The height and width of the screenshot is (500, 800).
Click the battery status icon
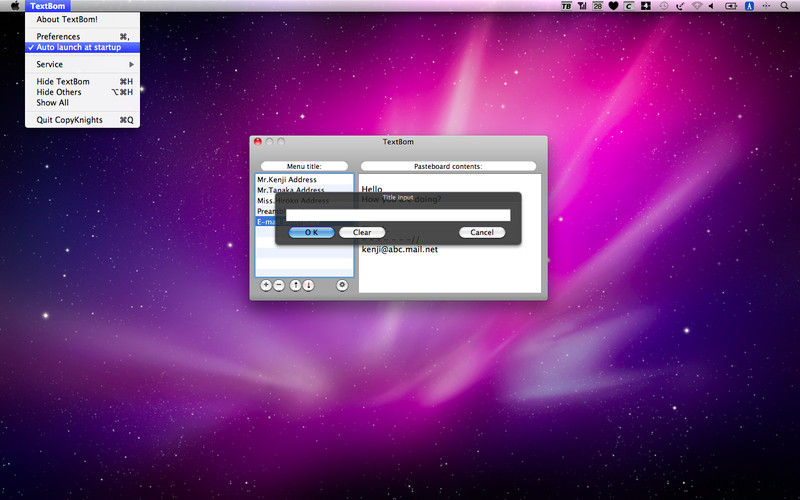click(x=731, y=6)
